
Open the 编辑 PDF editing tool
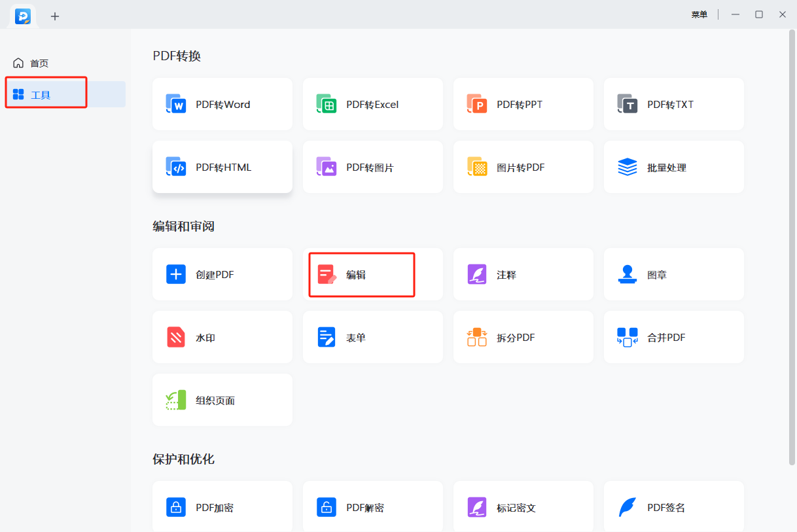tap(361, 275)
